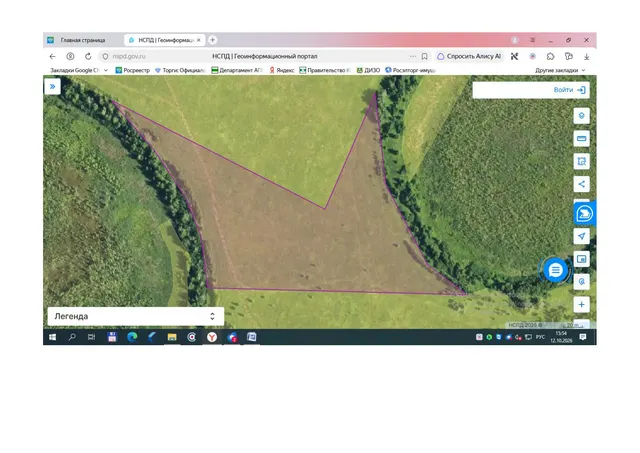Launch Microsoft Edge from taskbar

tap(132, 337)
